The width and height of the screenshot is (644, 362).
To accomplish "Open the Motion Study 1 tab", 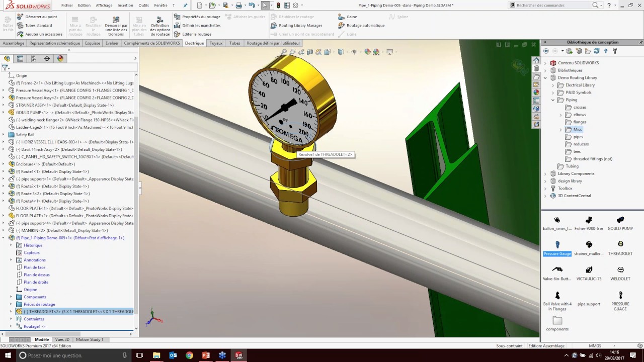I will (90, 339).
